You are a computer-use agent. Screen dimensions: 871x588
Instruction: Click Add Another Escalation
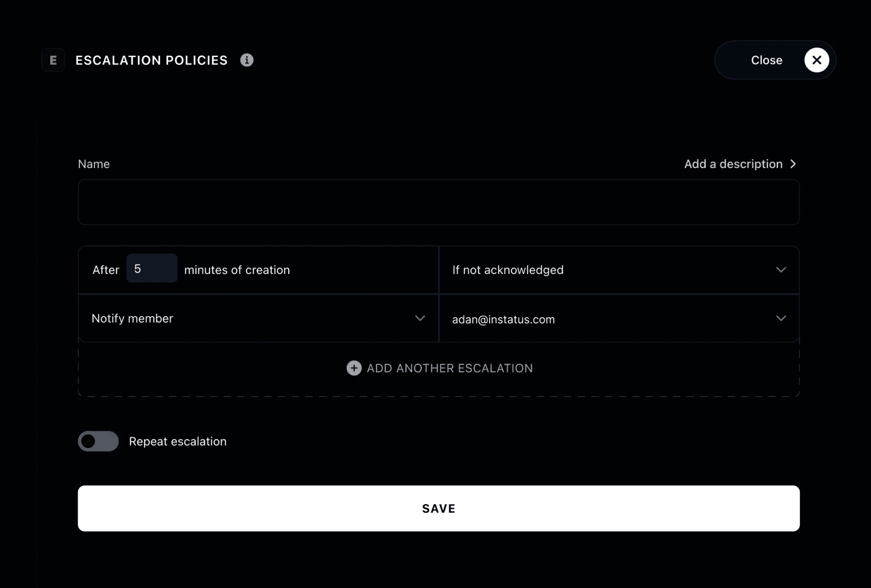[x=439, y=368]
